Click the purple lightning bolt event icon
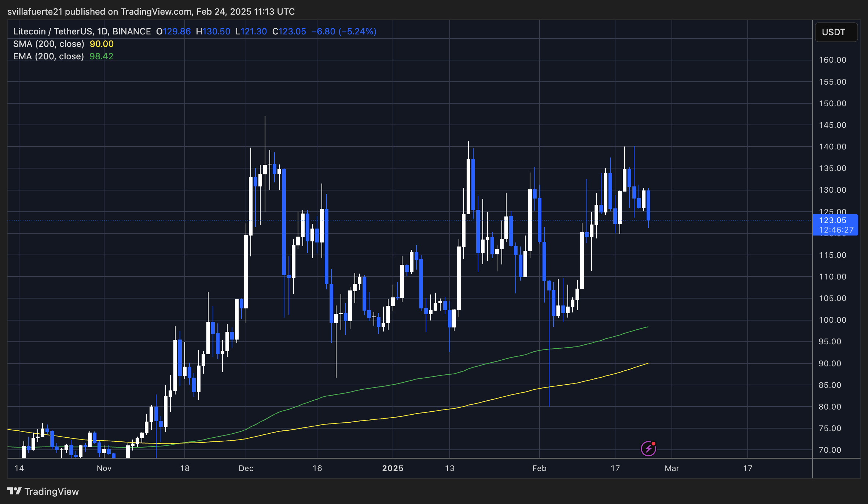The width and height of the screenshot is (868, 504). (x=648, y=448)
